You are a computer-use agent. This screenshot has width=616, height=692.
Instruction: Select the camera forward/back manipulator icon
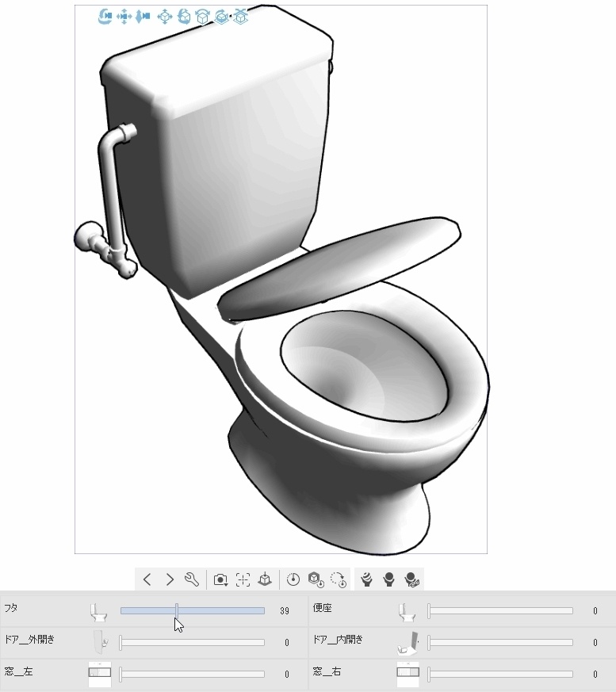click(143, 17)
